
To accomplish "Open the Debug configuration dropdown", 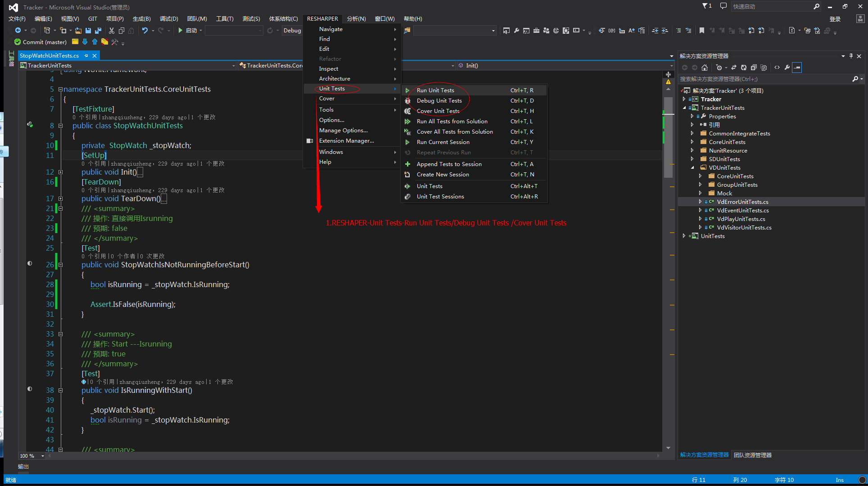I will click(292, 31).
